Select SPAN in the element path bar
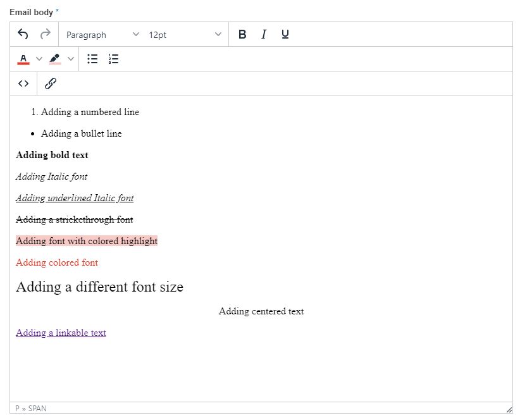520x420 pixels. (38, 409)
